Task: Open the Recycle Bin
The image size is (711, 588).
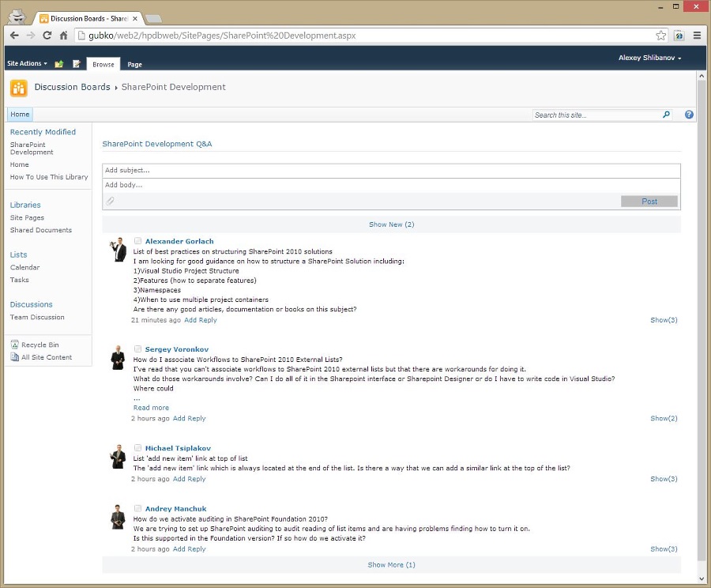Action: pos(35,345)
